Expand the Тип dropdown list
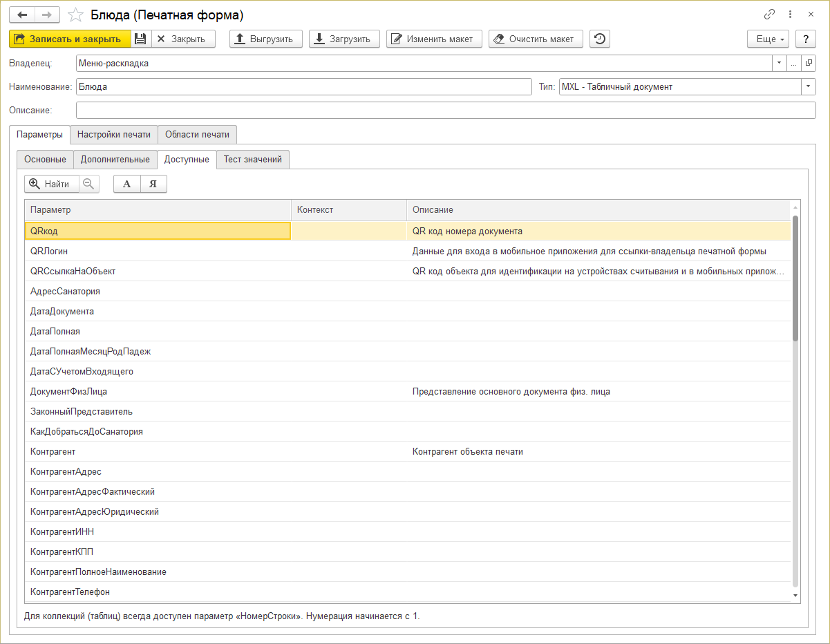This screenshot has width=830, height=644. [809, 87]
